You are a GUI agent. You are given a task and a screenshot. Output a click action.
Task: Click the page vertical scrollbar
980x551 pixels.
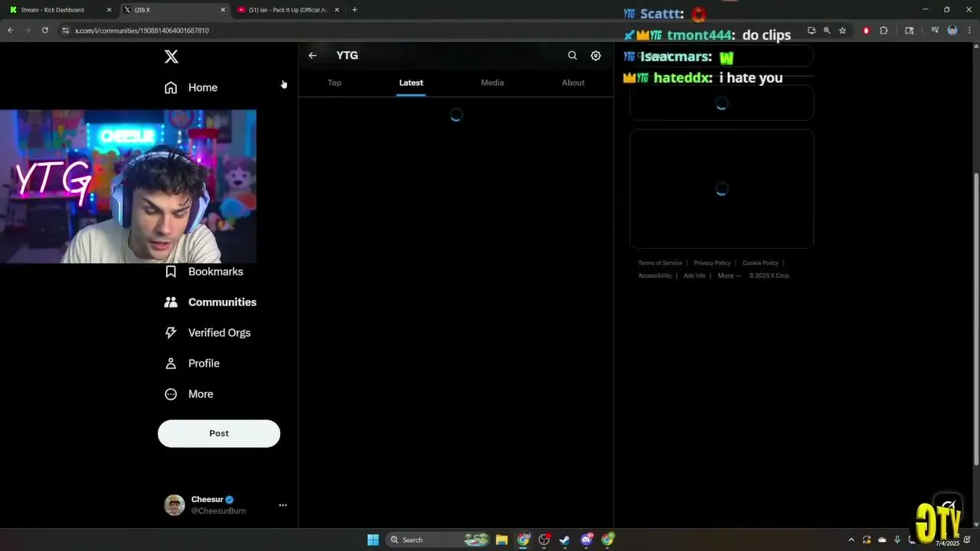pyautogui.click(x=975, y=318)
